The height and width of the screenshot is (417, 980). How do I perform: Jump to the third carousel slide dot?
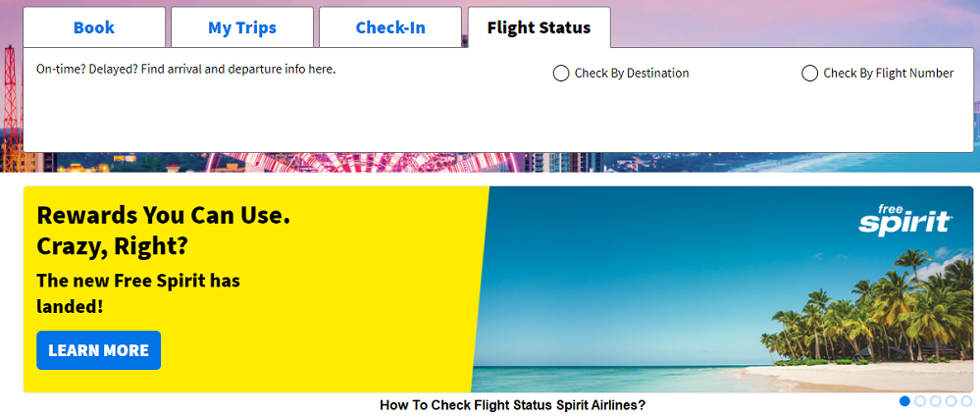[x=936, y=401]
